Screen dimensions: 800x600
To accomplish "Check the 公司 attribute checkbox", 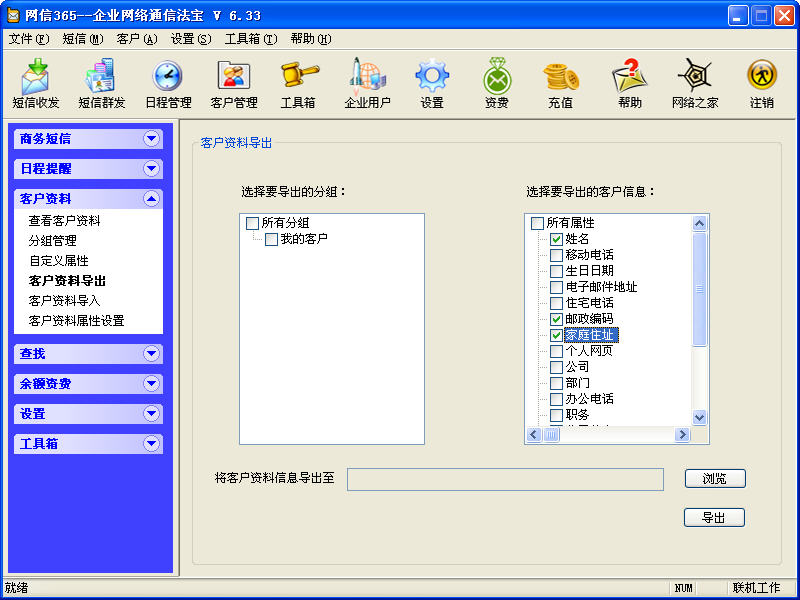I will click(x=556, y=367).
